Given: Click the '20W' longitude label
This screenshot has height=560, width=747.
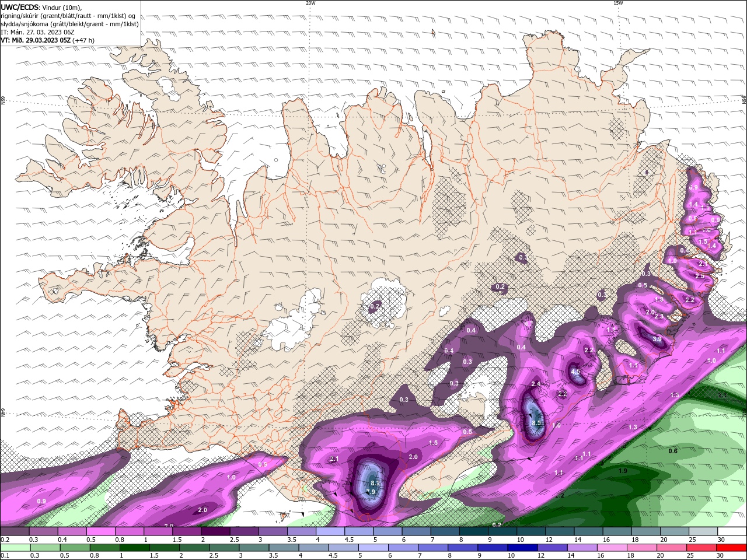Looking at the screenshot, I should point(310,3).
